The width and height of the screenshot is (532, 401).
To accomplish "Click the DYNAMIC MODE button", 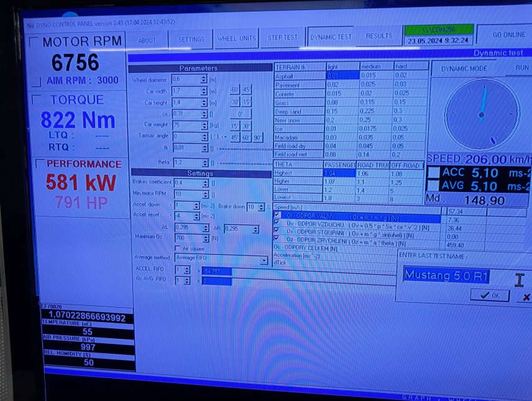I will (x=464, y=68).
